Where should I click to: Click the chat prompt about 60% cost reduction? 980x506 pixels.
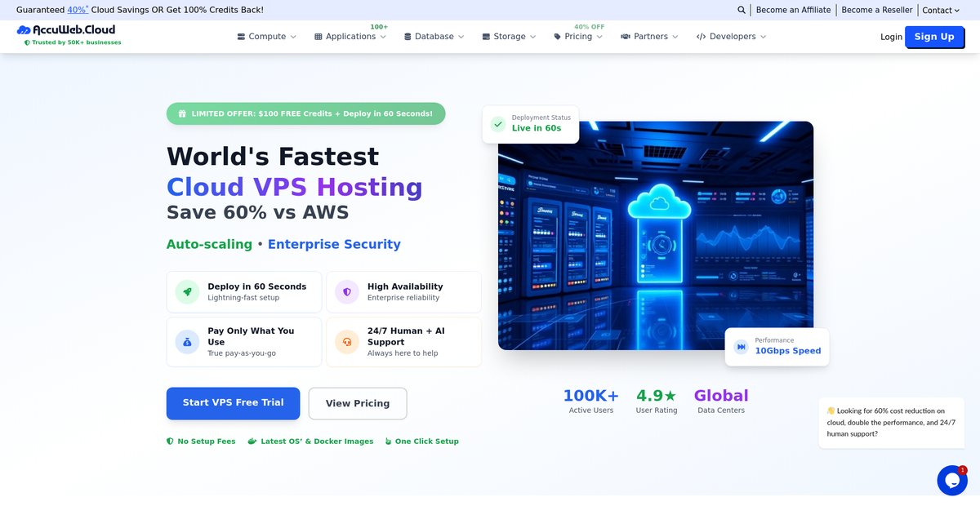[892, 422]
